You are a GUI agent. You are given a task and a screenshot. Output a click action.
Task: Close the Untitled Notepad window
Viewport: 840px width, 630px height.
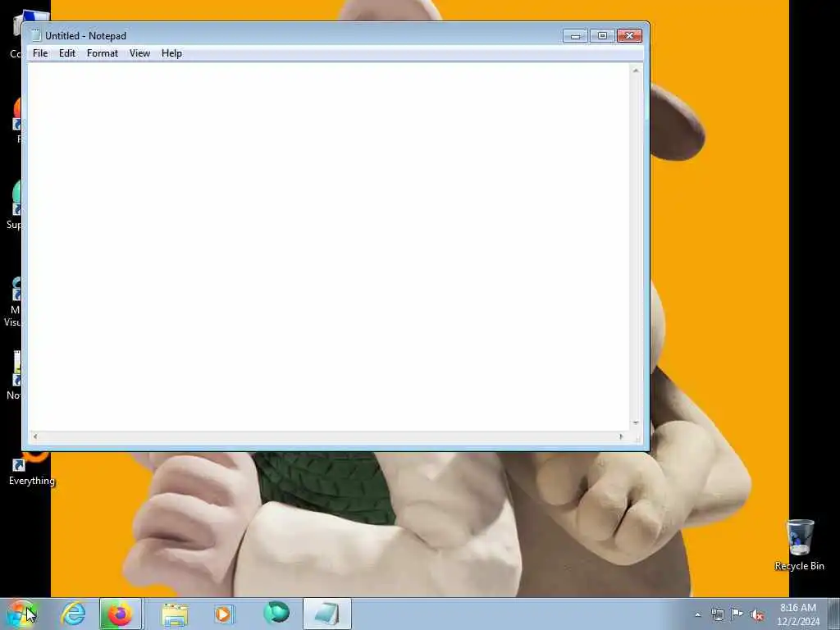tap(629, 36)
